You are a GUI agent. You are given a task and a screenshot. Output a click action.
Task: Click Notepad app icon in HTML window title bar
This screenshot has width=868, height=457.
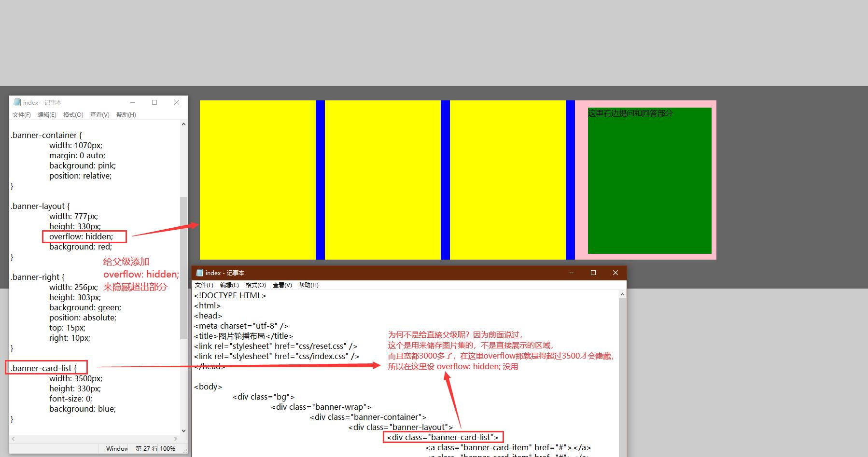(x=199, y=273)
